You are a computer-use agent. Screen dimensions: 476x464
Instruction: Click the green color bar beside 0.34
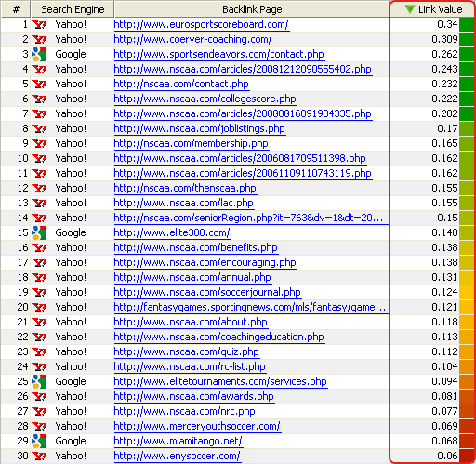point(467,24)
